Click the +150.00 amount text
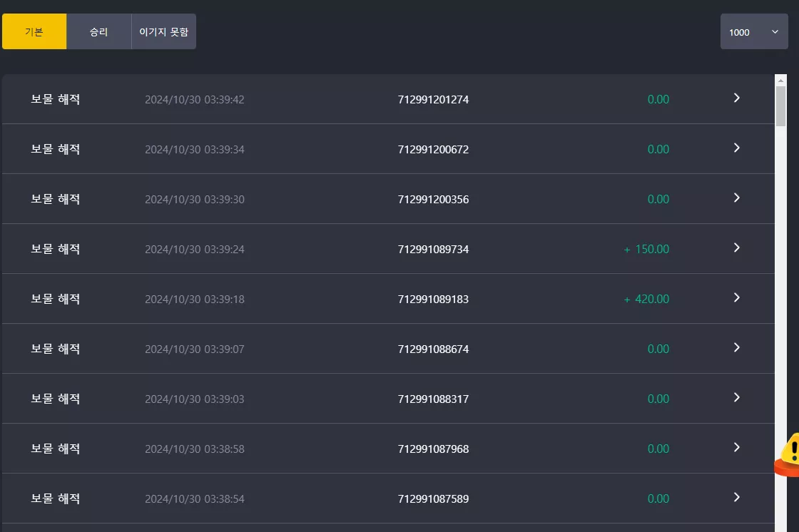799x532 pixels. [x=646, y=249]
